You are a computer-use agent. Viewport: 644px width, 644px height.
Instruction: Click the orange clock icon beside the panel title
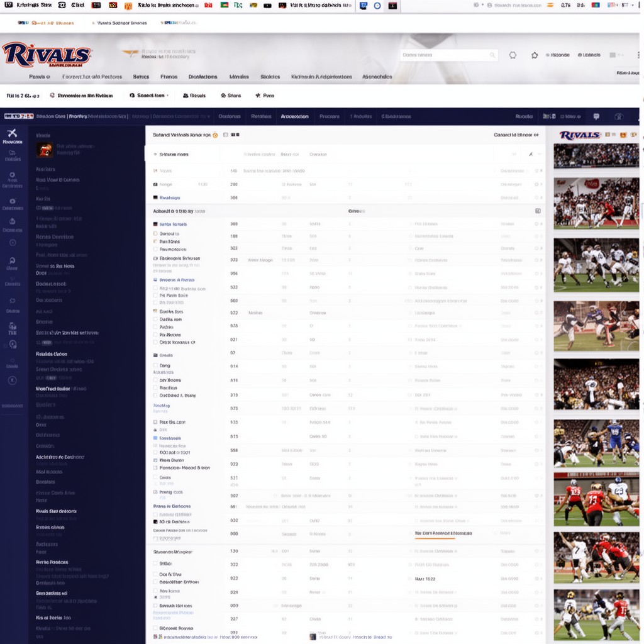coord(215,135)
